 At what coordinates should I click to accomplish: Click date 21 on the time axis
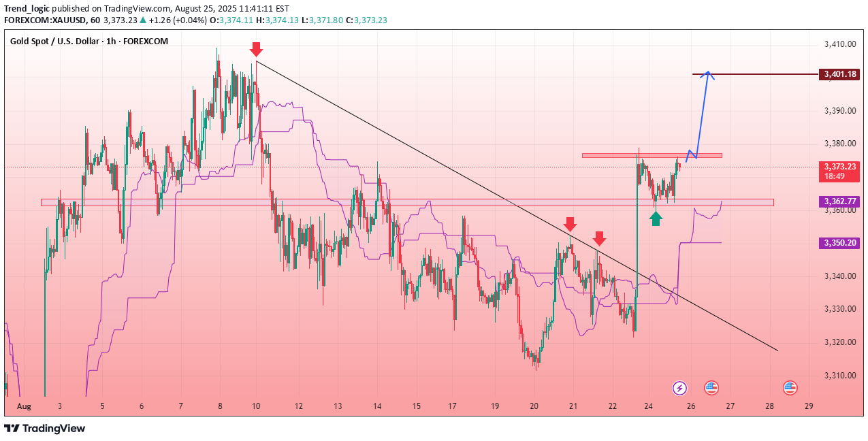point(573,406)
